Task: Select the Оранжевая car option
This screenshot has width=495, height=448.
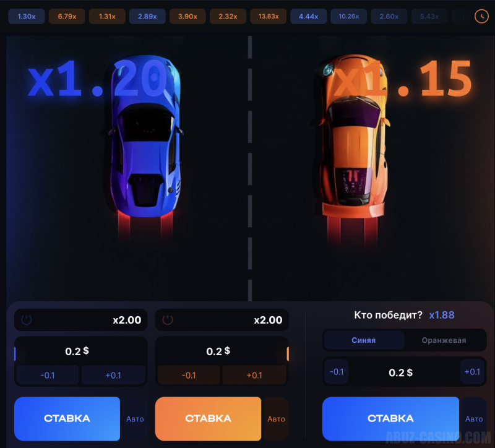Action: click(x=444, y=340)
